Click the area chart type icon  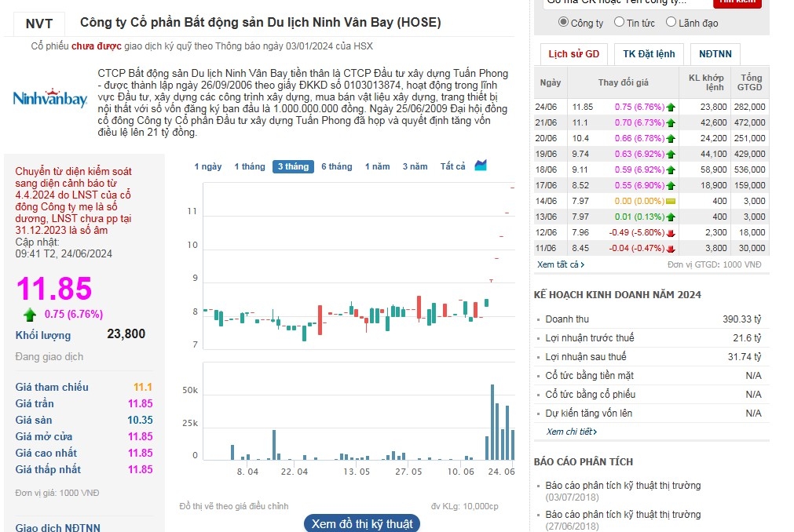(x=481, y=166)
